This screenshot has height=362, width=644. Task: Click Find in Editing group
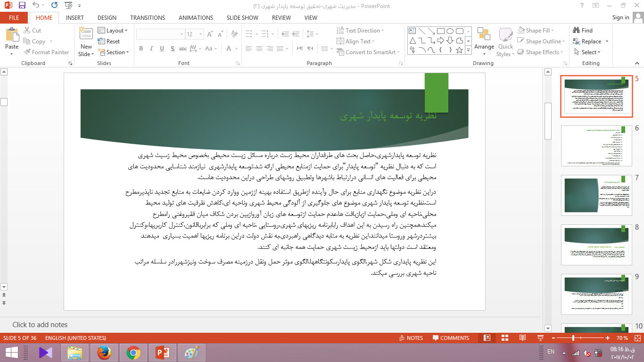583,31
